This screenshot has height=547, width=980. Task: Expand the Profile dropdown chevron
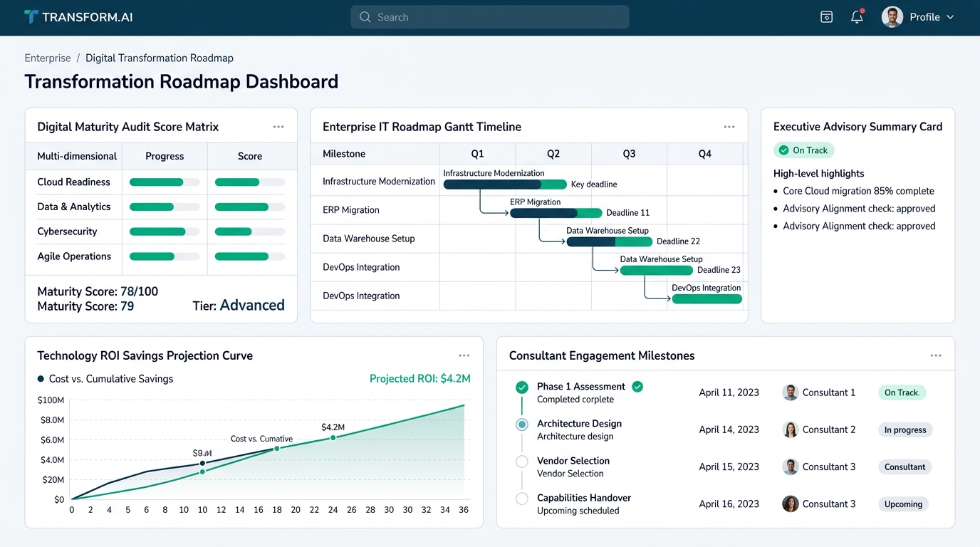950,17
